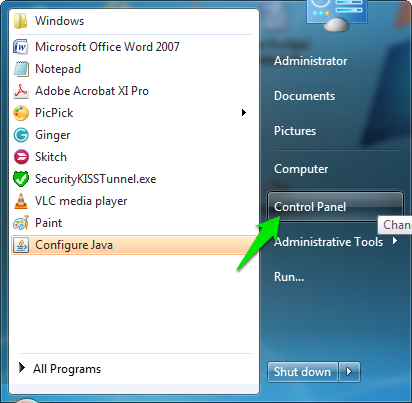The image size is (412, 403).
Task: Expand the PicPick submenu arrow
Action: click(244, 113)
